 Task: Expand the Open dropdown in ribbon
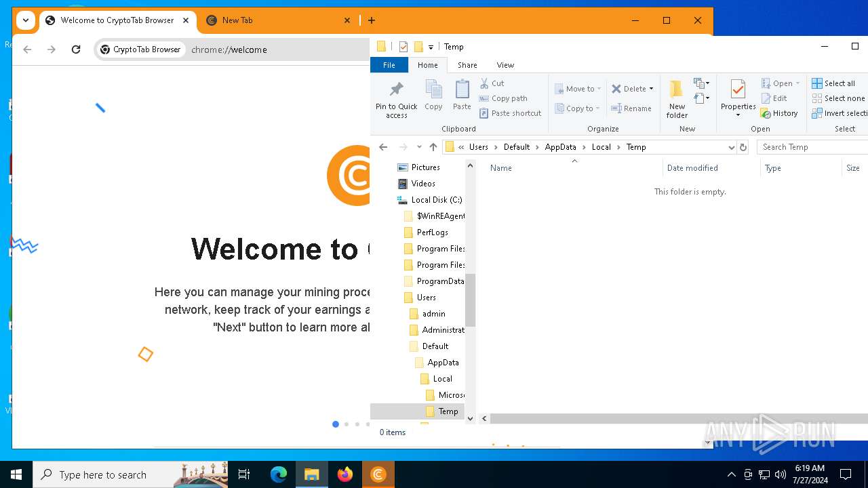pos(797,83)
